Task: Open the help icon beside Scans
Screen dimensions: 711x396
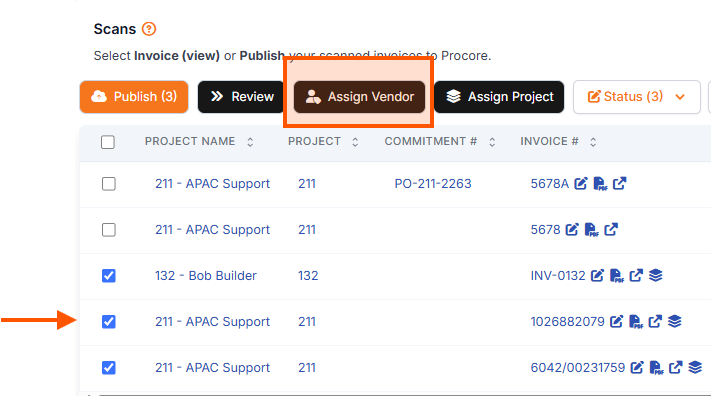Action: point(149,29)
